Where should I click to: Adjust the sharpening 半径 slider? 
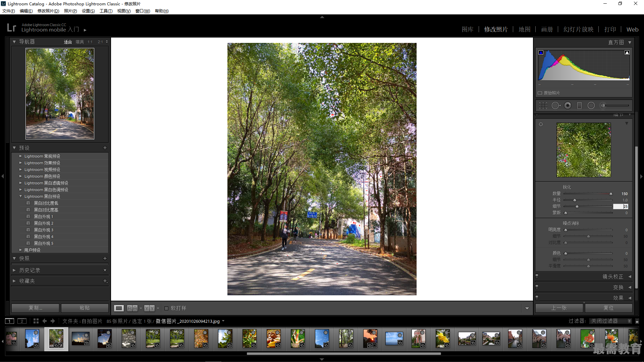(575, 200)
